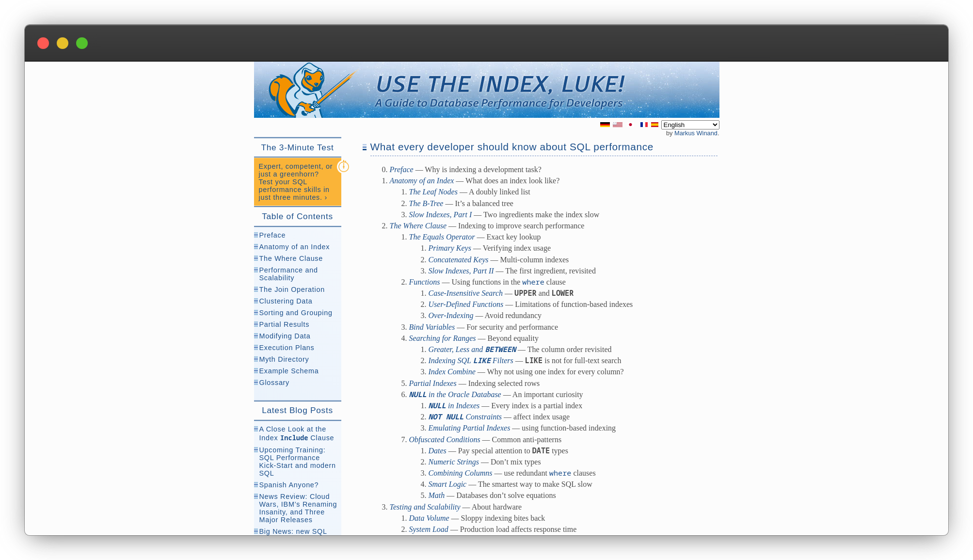
Task: Click the Glossary table of contents entry
Action: click(x=273, y=382)
